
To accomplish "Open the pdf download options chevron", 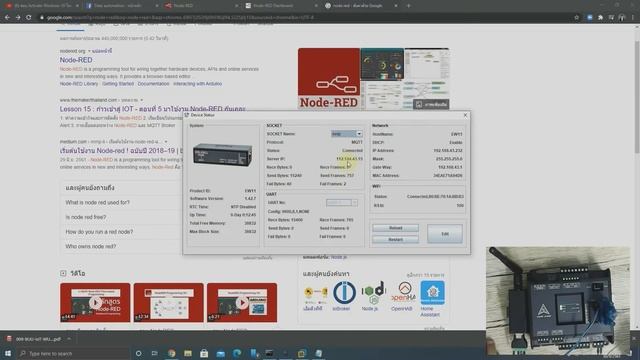I will coord(69,339).
